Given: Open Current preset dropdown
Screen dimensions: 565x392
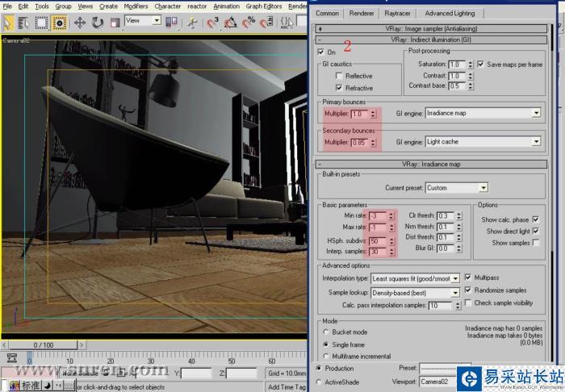Looking at the screenshot, I should coord(457,188).
